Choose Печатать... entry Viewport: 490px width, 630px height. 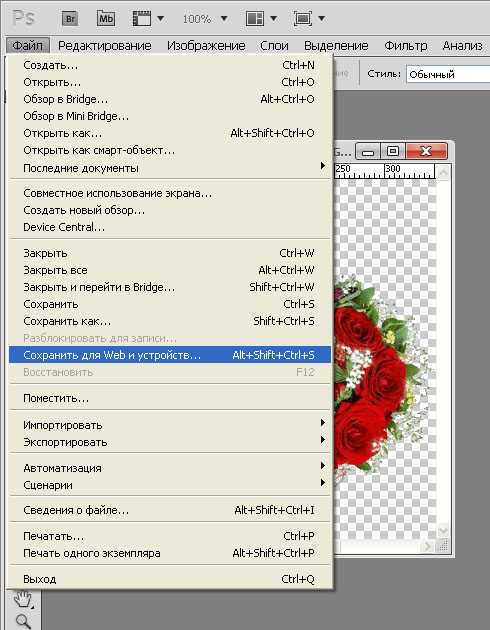pyautogui.click(x=170, y=536)
